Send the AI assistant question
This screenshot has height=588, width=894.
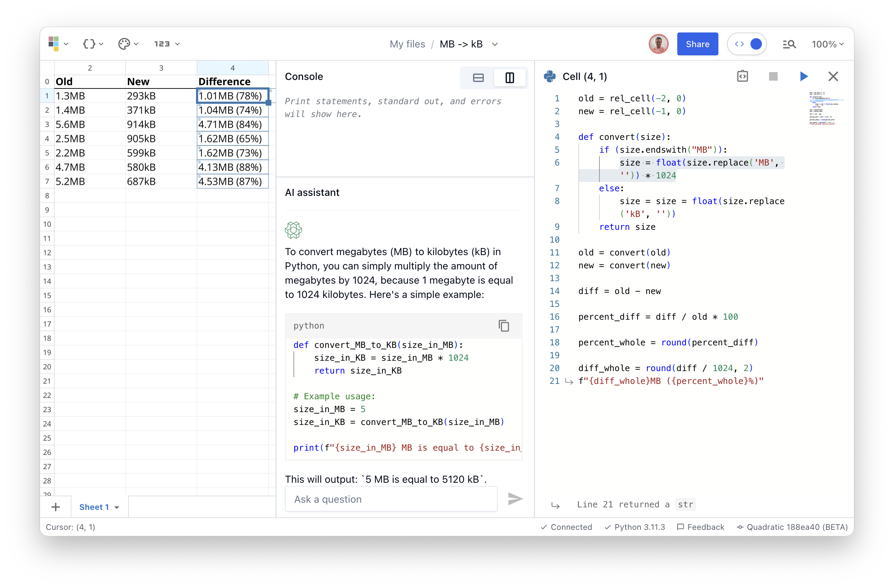tap(515, 499)
